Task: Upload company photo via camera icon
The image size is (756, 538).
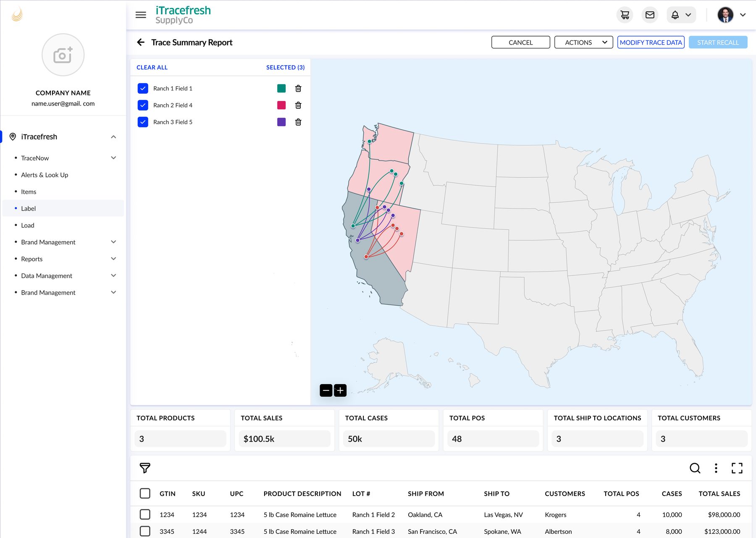Action: pos(63,55)
